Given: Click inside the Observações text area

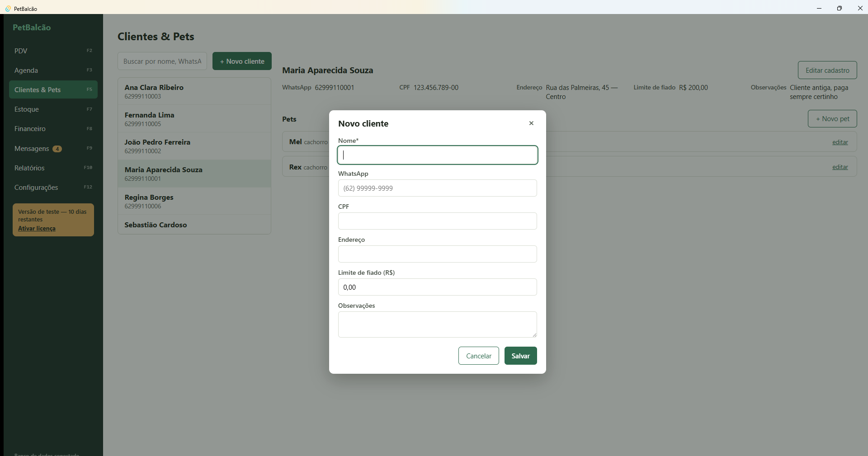Looking at the screenshot, I should click(x=438, y=324).
